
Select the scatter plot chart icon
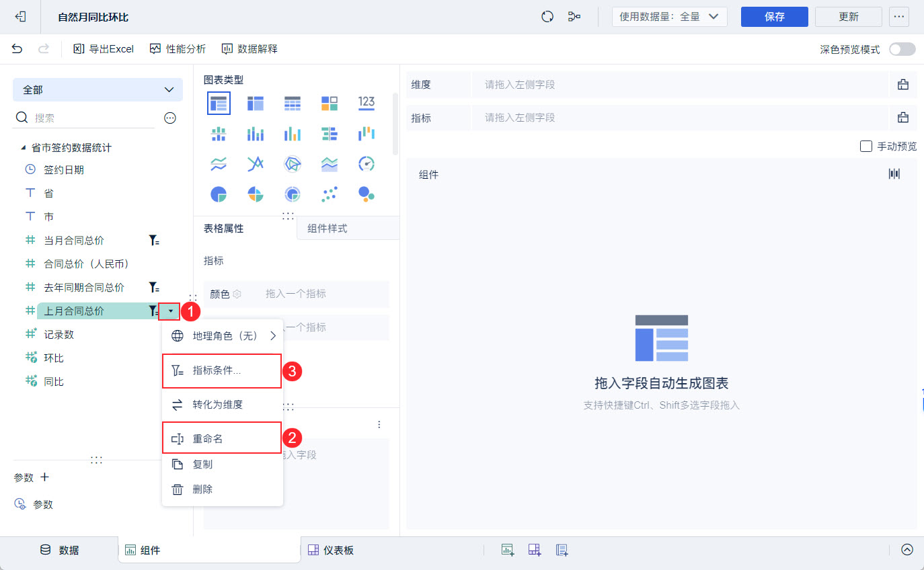[x=330, y=195]
